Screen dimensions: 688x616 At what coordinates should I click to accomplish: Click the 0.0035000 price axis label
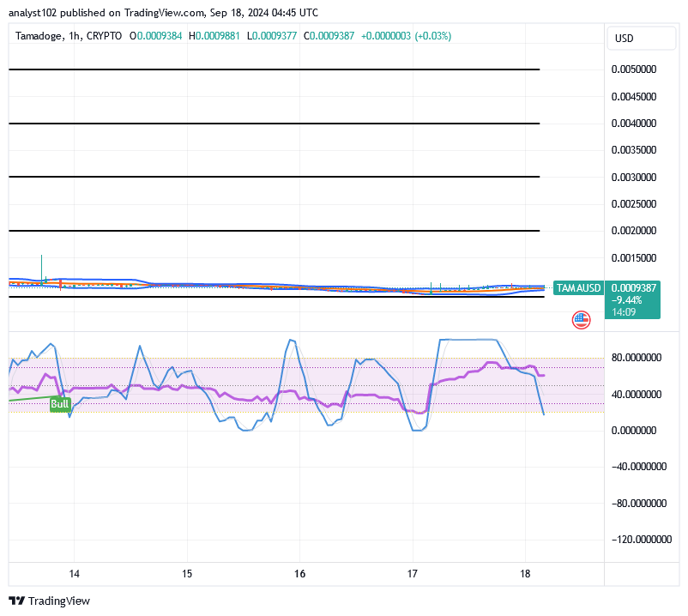(634, 150)
